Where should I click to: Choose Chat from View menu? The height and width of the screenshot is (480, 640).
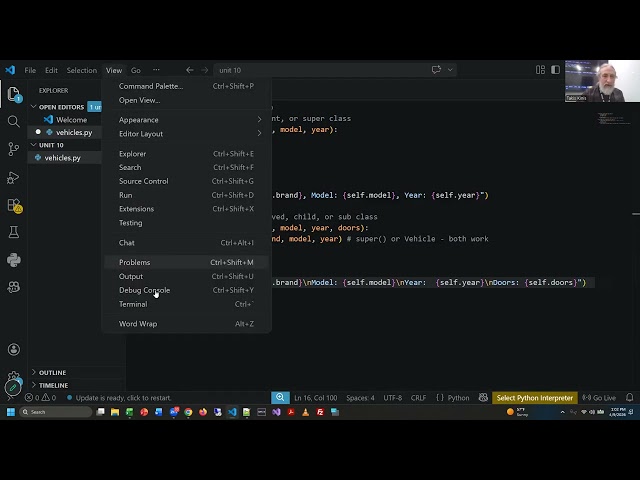click(x=186, y=242)
